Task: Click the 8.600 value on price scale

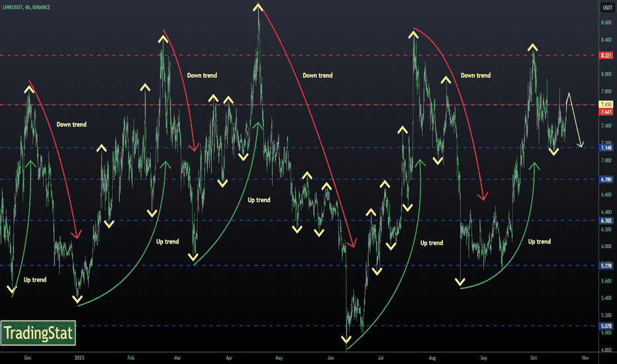Action: [606, 23]
